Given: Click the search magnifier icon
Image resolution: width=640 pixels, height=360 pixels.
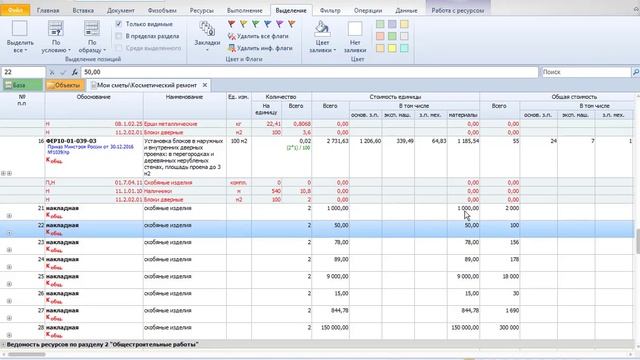Looking at the screenshot, I should (636, 72).
